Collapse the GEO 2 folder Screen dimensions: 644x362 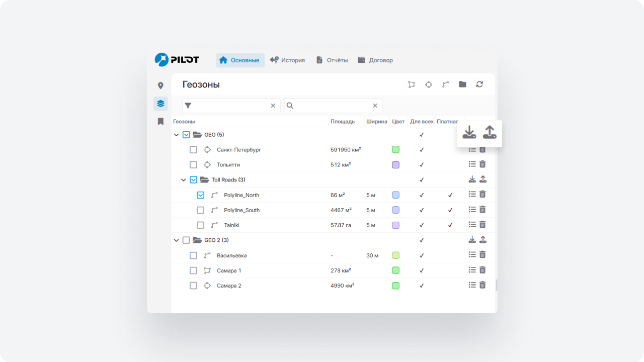point(176,240)
